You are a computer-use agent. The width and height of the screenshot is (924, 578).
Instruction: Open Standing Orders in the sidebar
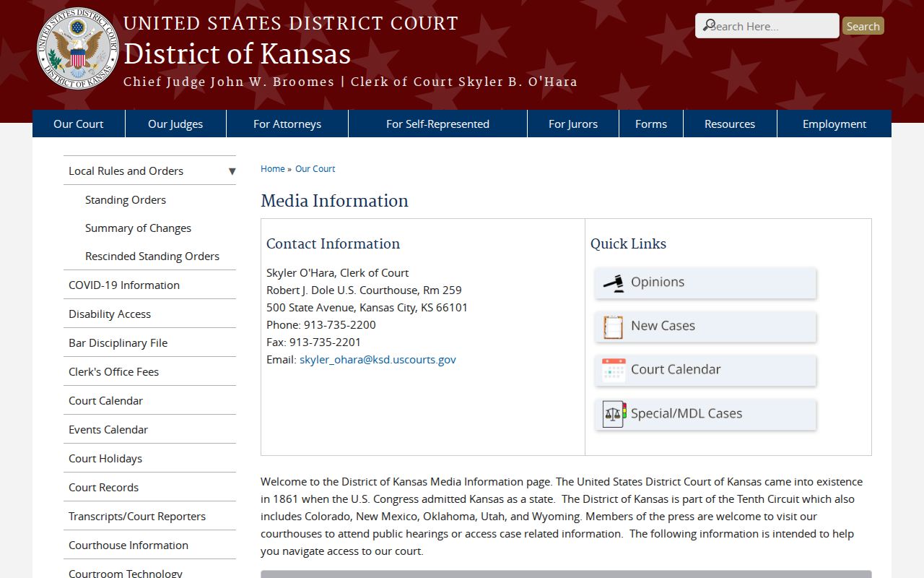tap(126, 200)
